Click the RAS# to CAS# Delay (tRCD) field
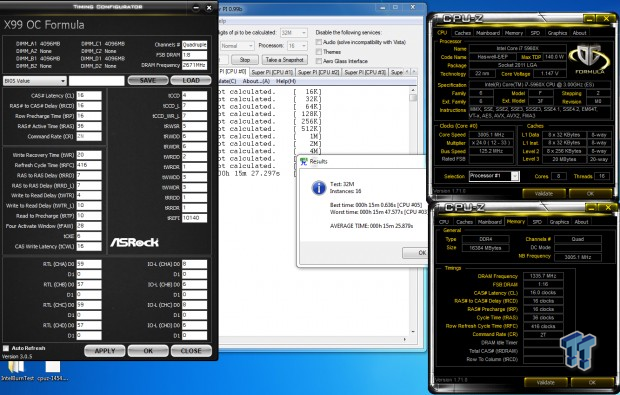 click(x=89, y=106)
